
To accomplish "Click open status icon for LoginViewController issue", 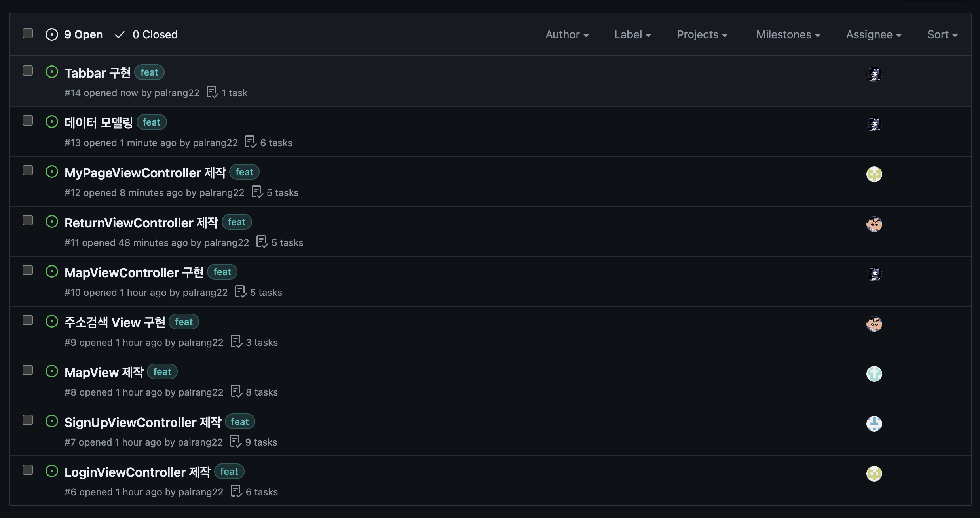I will pos(52,471).
